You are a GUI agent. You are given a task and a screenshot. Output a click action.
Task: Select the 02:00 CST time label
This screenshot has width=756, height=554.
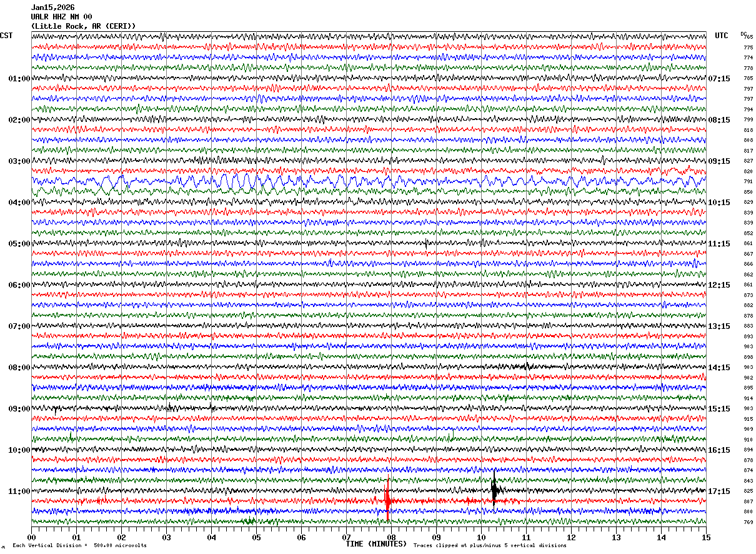pos(19,120)
